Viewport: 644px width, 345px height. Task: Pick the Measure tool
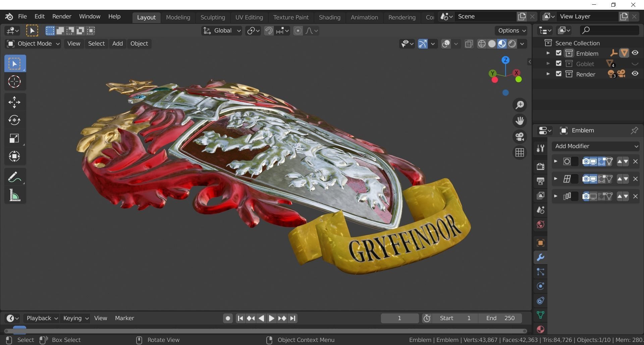[14, 195]
